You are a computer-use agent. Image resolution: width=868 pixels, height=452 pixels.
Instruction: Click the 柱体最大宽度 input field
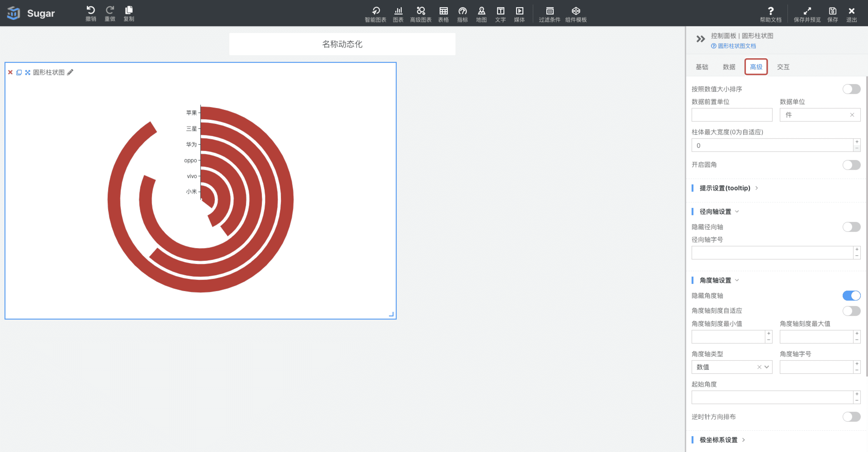772,145
